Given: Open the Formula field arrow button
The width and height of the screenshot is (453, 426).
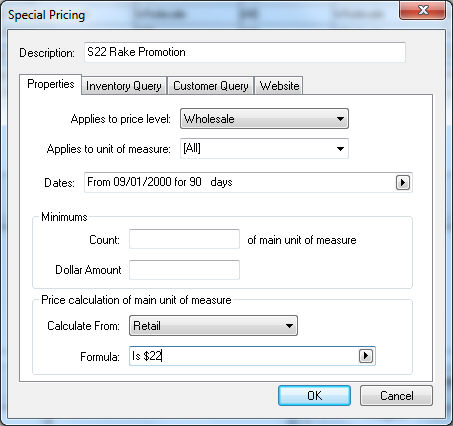Looking at the screenshot, I should tap(366, 356).
